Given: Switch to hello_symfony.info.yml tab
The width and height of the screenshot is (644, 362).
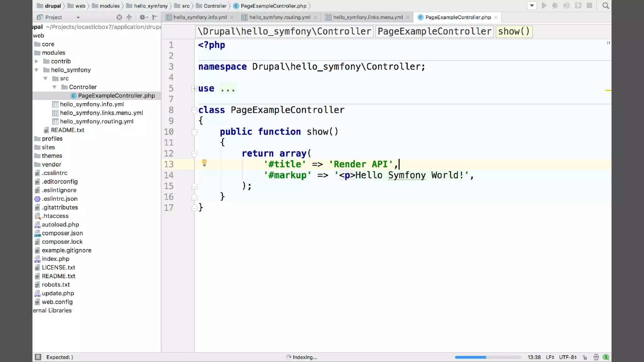Looking at the screenshot, I should point(200,17).
